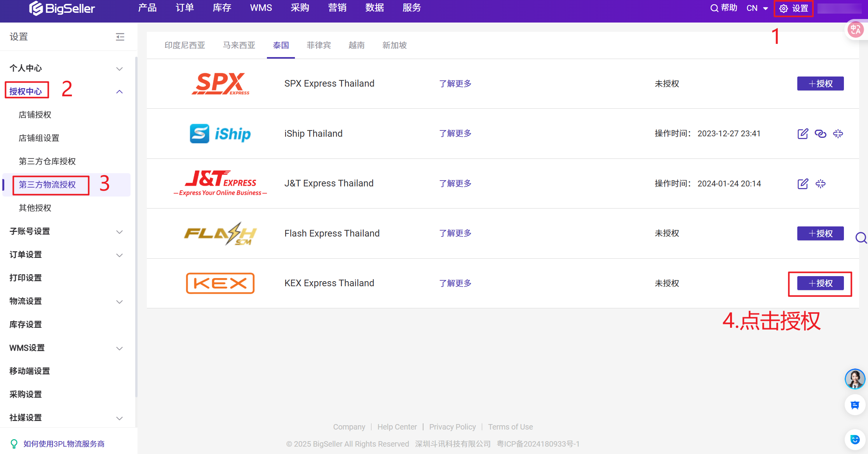Collapse 授权中心 section chevron

coord(120,92)
